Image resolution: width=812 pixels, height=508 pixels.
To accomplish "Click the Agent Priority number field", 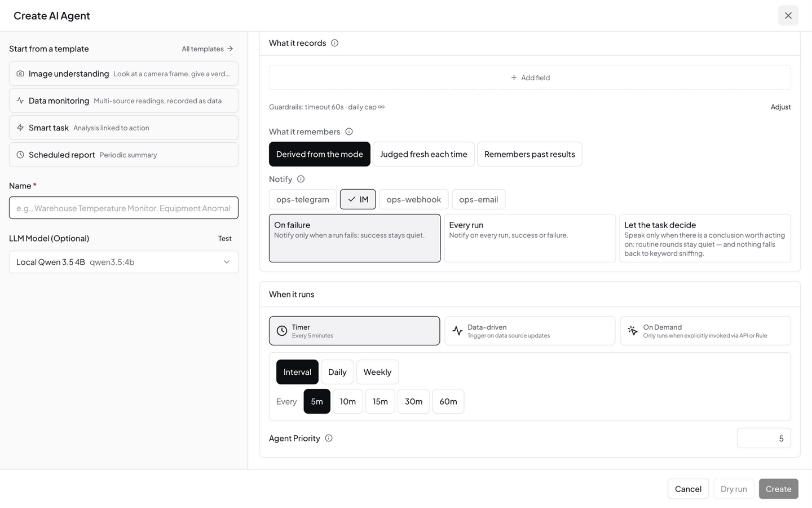I will [x=764, y=438].
